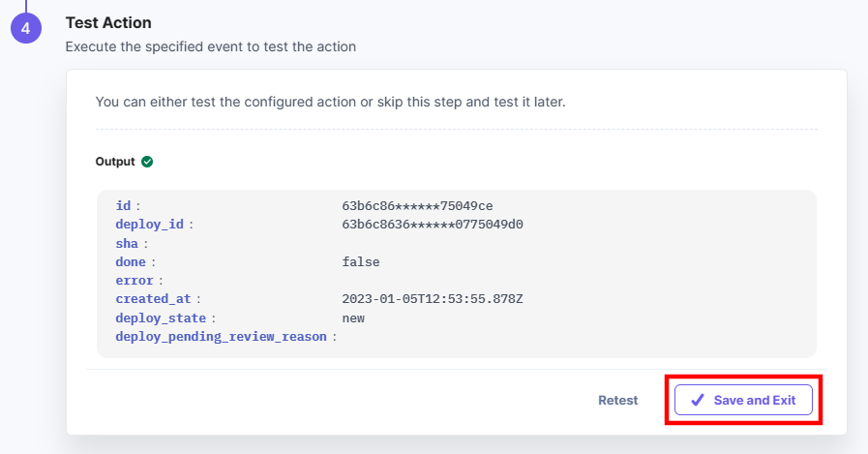Image resolution: width=868 pixels, height=454 pixels.
Task: Select the deploy_id value text
Action: pyautogui.click(x=433, y=225)
